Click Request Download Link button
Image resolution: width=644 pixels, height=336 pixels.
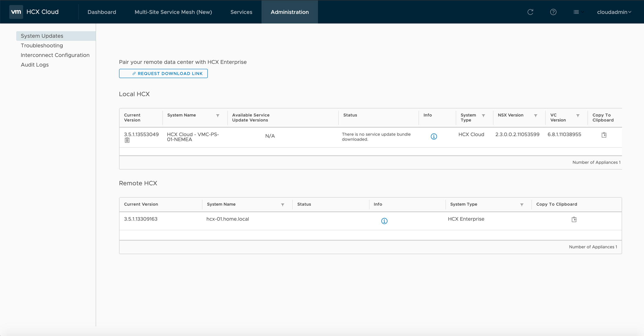(163, 74)
